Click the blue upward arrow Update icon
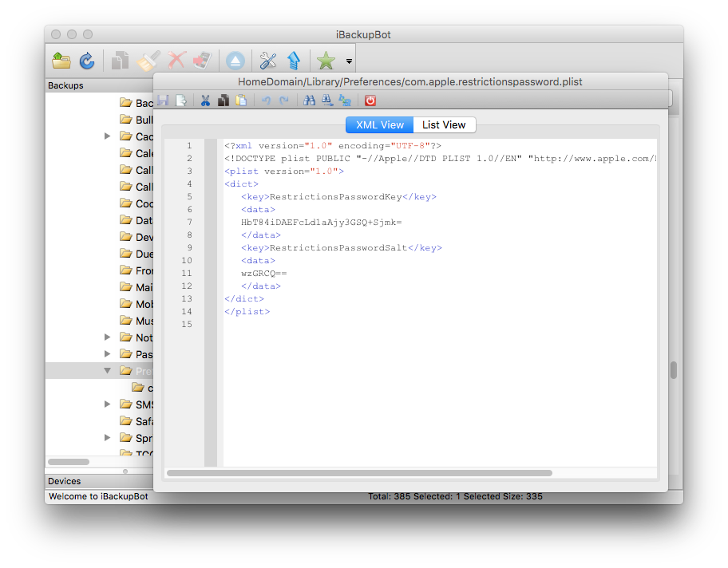Viewport: 728px width, 568px height. (294, 61)
